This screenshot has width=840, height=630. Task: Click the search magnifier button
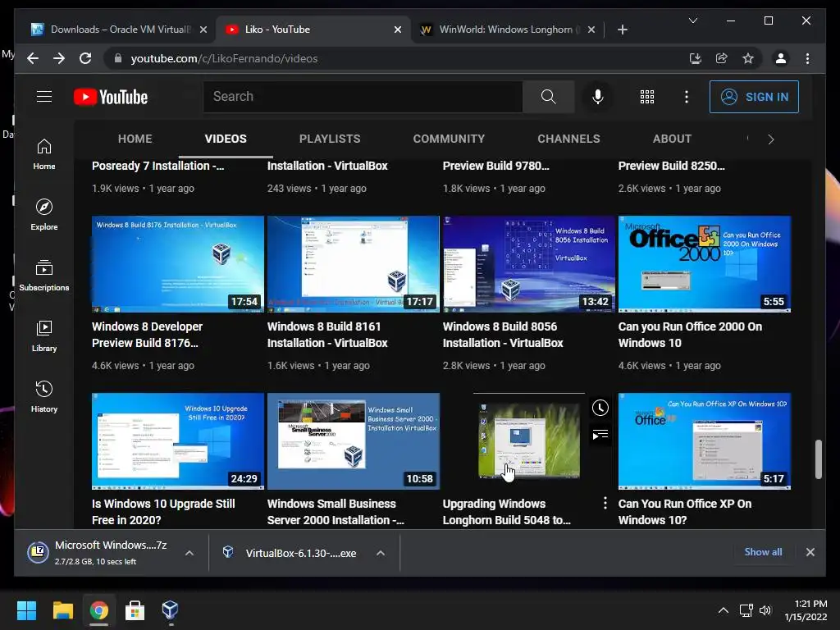coord(548,97)
